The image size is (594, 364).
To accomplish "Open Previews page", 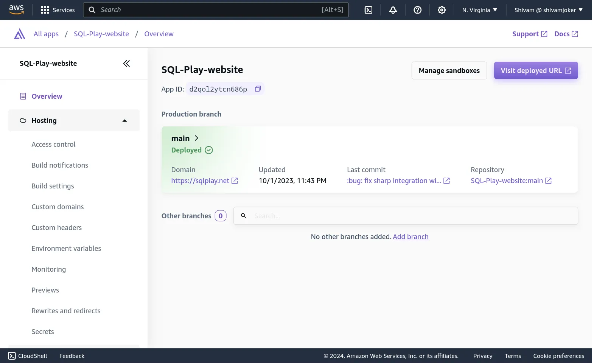I will point(45,290).
